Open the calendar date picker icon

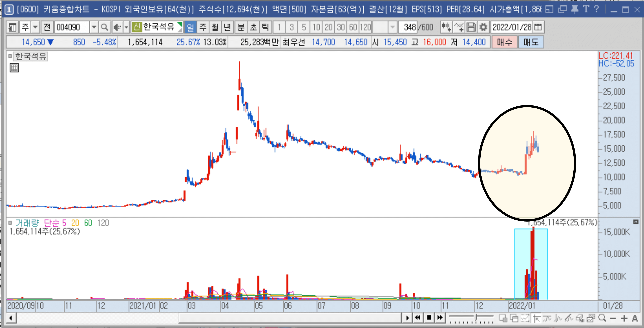pos(538,27)
